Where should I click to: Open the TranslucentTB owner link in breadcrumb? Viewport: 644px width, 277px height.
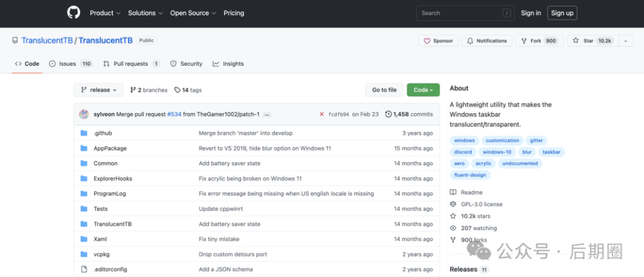click(x=47, y=41)
